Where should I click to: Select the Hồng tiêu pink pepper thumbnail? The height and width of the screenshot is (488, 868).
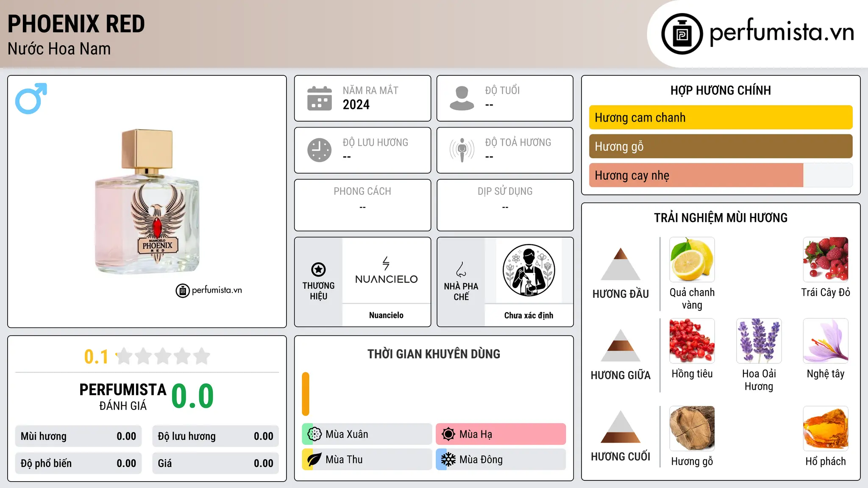click(692, 341)
